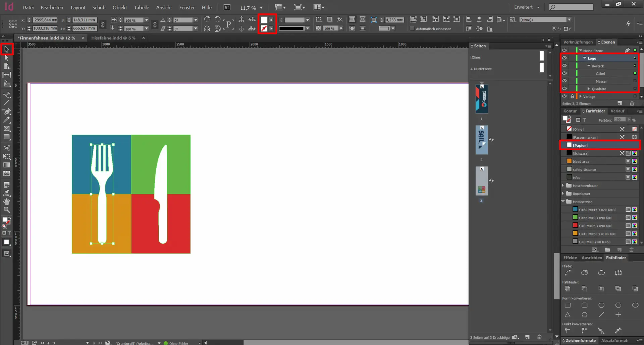This screenshot has width=644, height=345.
Task: Convert shape to Triangle in Pathfinder
Action: pos(568,315)
